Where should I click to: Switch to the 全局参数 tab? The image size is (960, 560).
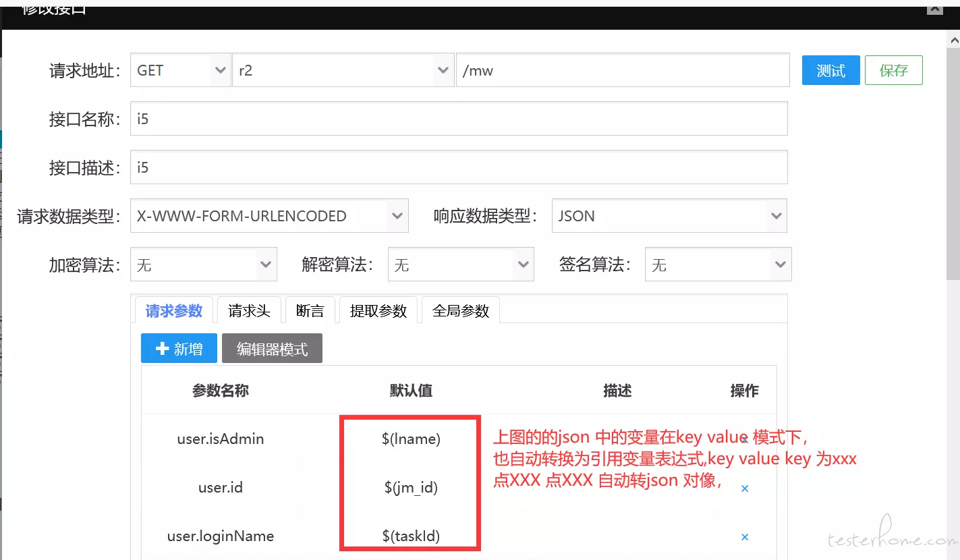point(461,310)
